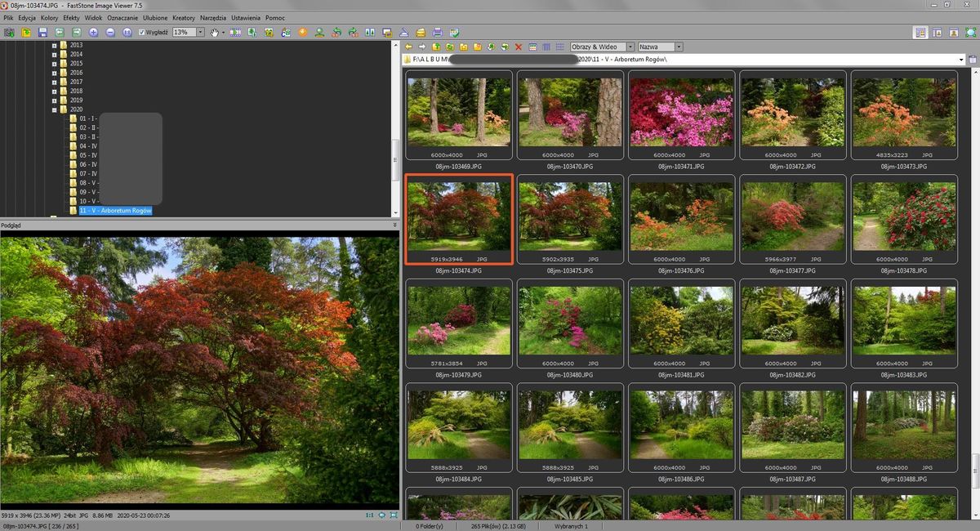
Task: Click the Save As floppy disk icon
Action: click(x=43, y=33)
